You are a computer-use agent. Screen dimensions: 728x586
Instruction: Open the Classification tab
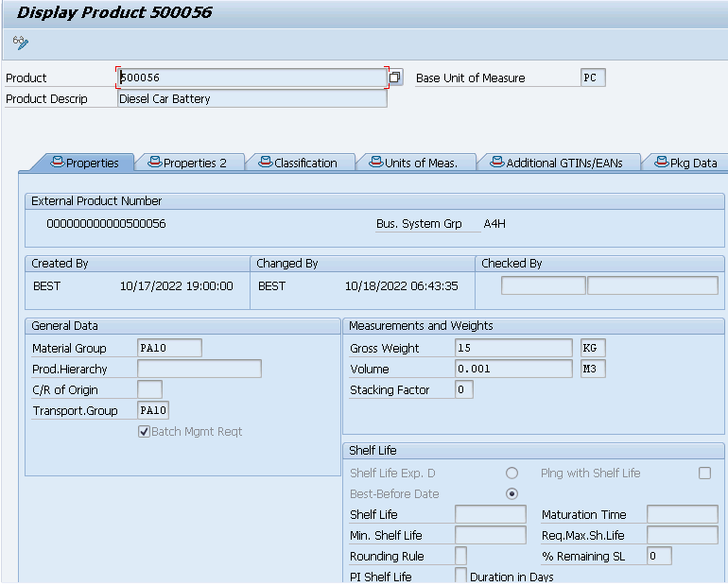point(301,163)
